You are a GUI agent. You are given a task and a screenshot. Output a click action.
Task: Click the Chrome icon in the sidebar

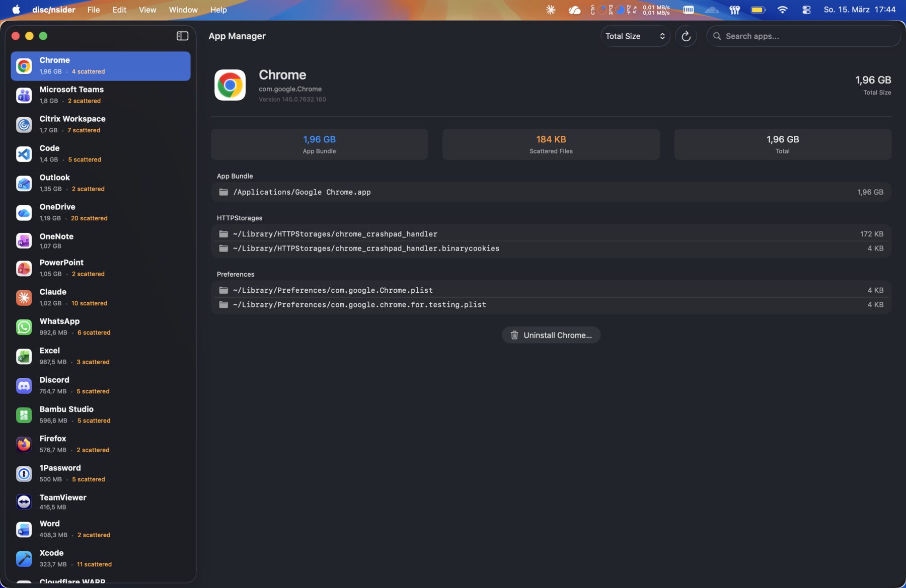point(24,66)
